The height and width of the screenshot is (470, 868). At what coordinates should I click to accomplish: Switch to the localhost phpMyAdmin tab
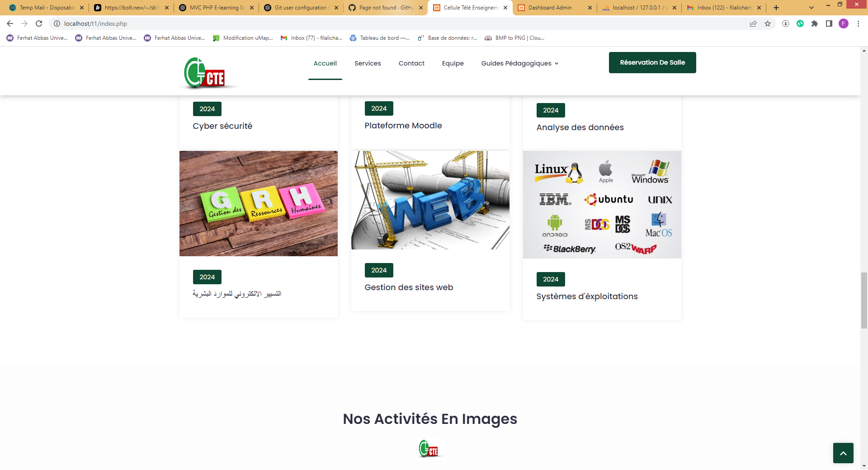coord(638,8)
